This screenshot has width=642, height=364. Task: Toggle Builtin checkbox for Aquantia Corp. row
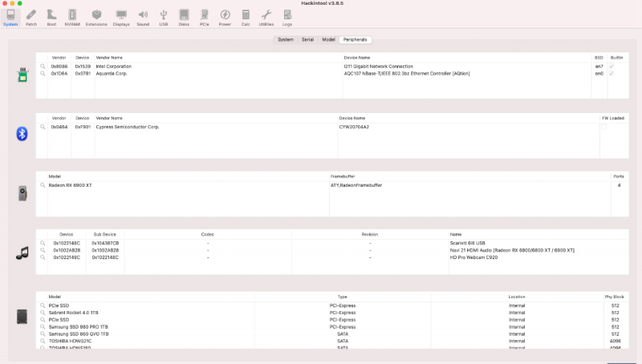coord(612,74)
